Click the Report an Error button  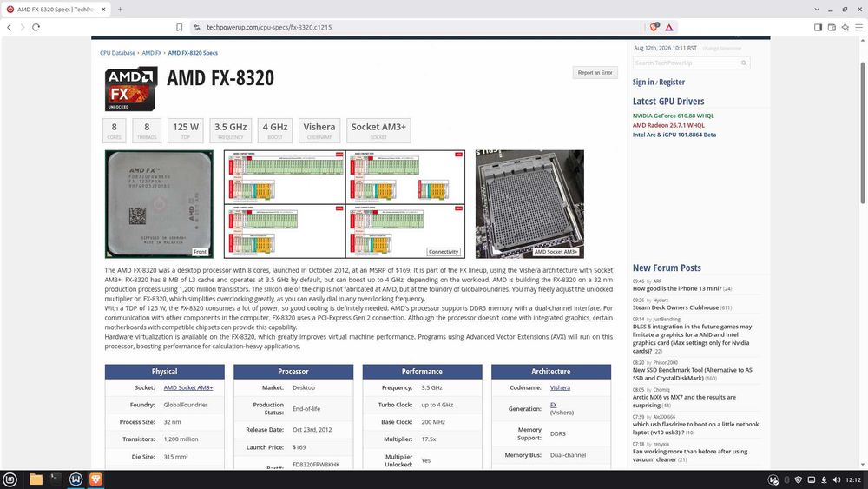click(x=595, y=73)
